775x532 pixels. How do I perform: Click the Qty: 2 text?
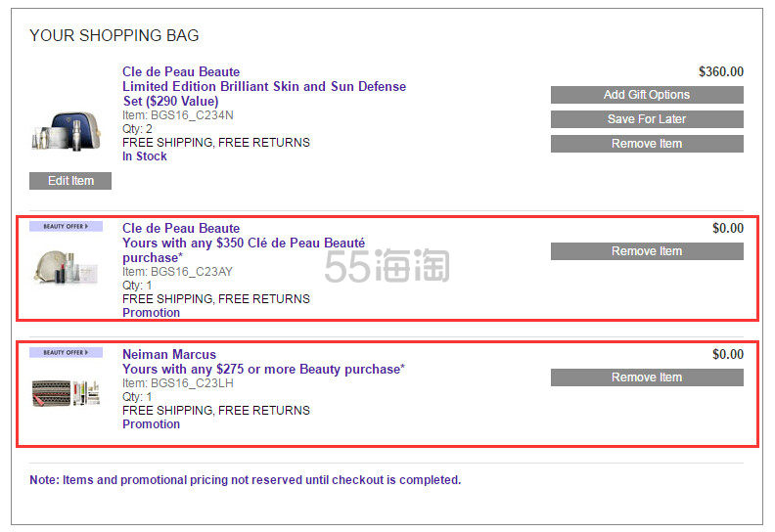(137, 129)
